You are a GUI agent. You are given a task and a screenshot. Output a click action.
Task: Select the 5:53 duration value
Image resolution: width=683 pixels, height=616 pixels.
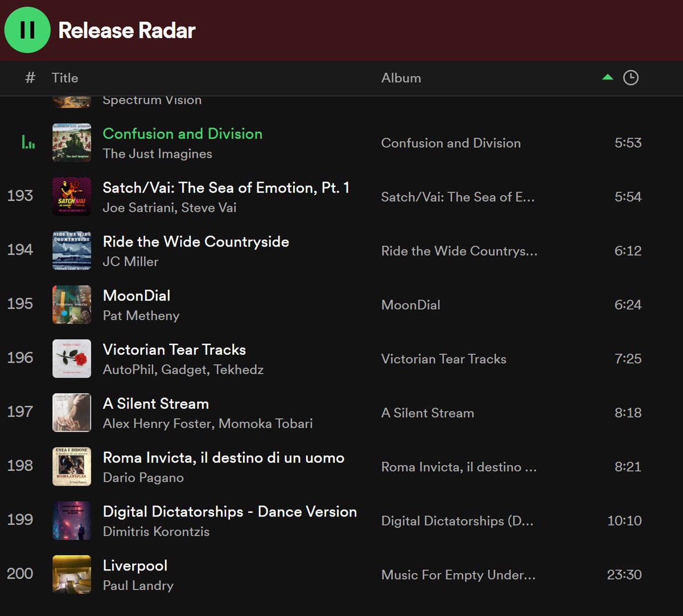628,142
